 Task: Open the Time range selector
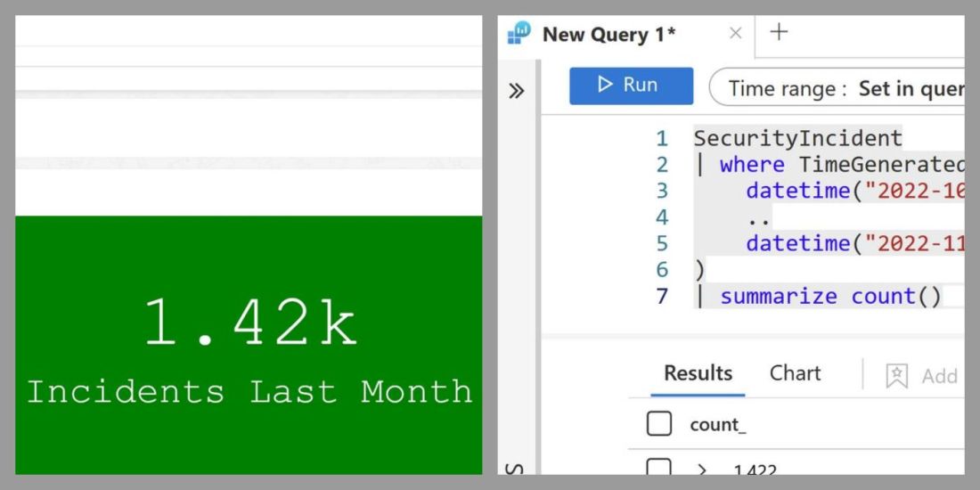click(837, 87)
